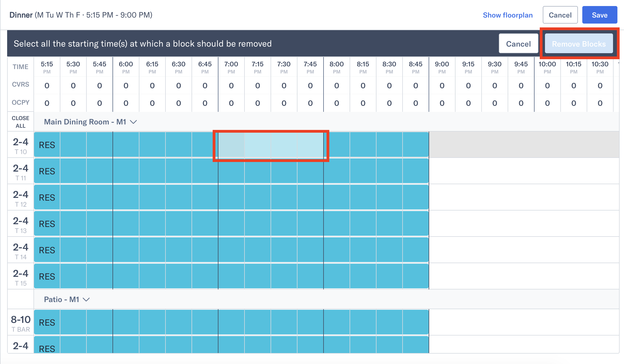Image resolution: width=624 pixels, height=364 pixels.
Task: Click the OCPY value under 9:00 PM
Action: click(442, 103)
